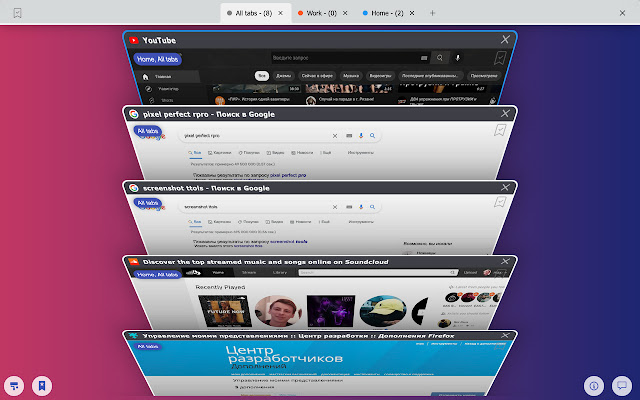The width and height of the screenshot is (640, 400).
Task: Close the 'screenshot ttols' card
Action: point(505,187)
